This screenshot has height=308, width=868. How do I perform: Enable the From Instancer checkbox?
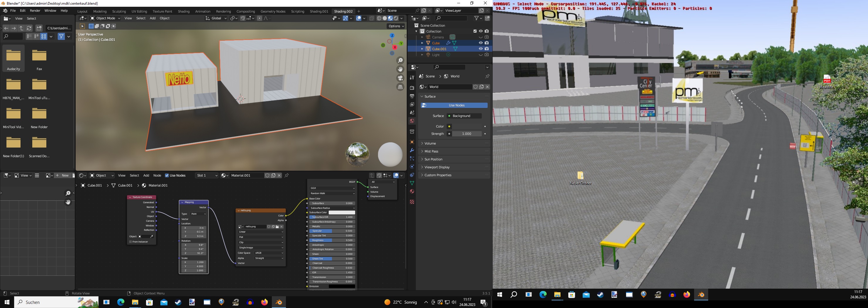[131, 242]
